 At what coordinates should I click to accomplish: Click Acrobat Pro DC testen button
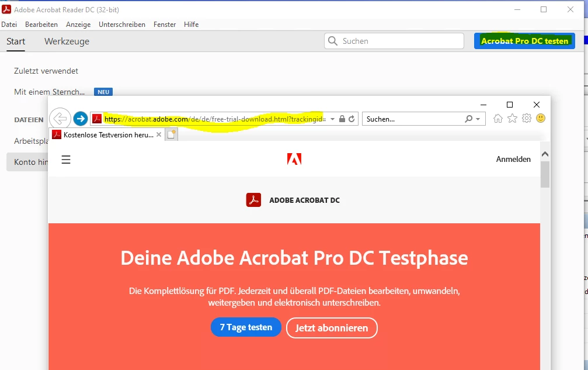pos(524,41)
